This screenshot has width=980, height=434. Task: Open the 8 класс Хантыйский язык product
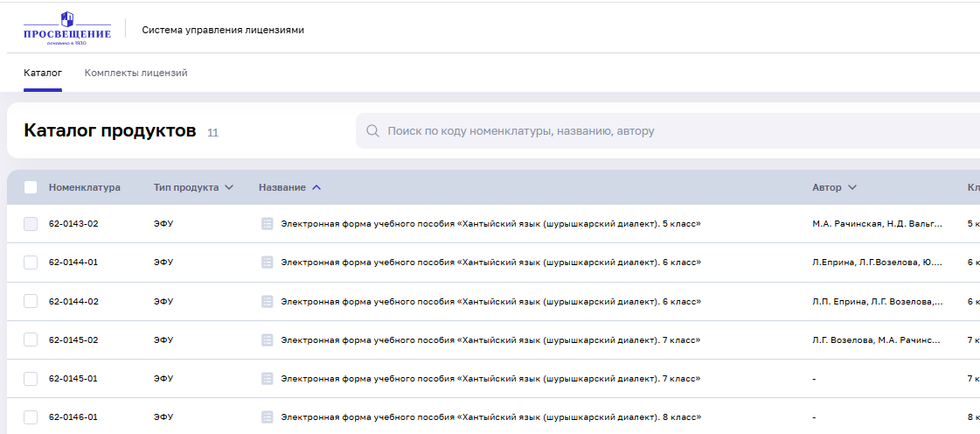[x=490, y=417]
